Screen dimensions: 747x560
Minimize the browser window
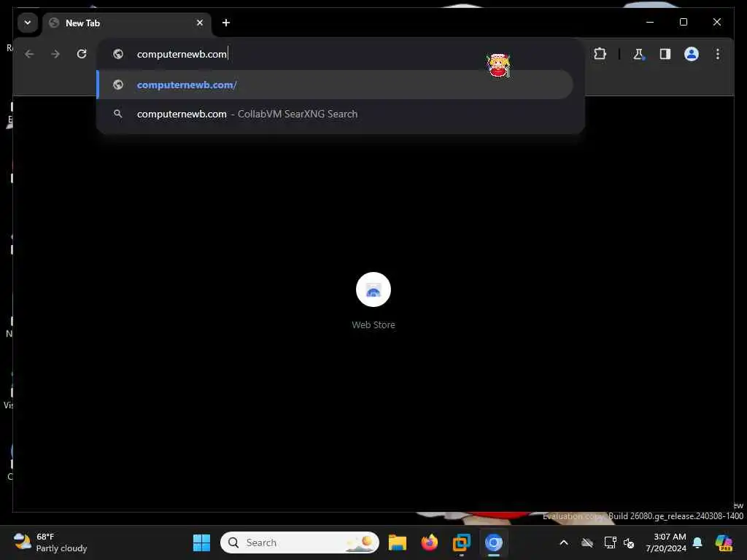point(650,22)
